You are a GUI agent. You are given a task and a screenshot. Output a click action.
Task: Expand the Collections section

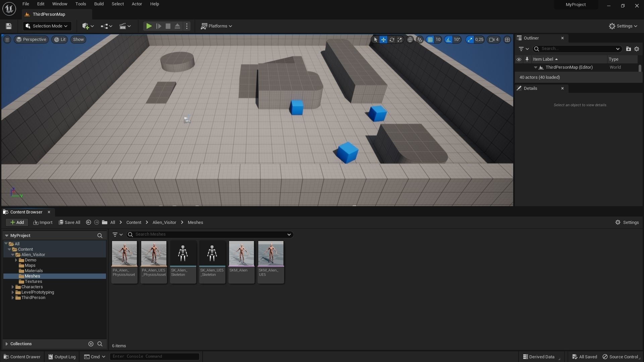6,344
